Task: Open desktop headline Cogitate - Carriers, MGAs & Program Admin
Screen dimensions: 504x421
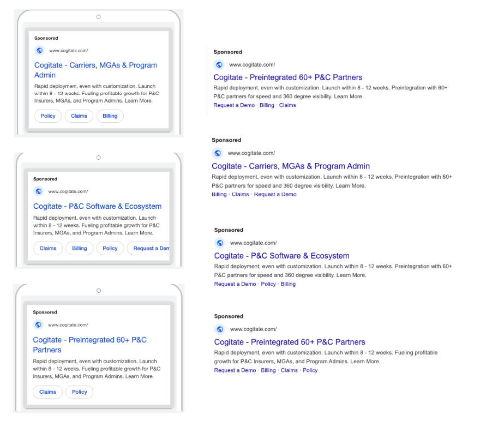Action: pyautogui.click(x=291, y=166)
